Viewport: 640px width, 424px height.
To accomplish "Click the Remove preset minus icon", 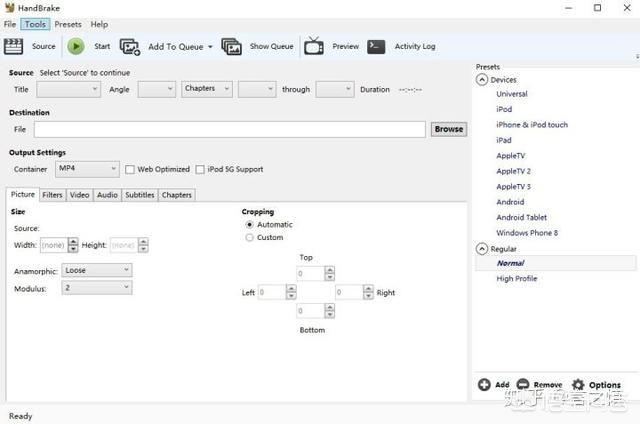I will (x=523, y=384).
